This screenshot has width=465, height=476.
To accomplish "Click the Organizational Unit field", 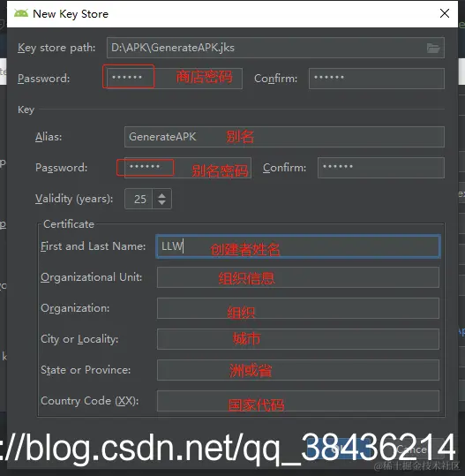I will tap(298, 277).
